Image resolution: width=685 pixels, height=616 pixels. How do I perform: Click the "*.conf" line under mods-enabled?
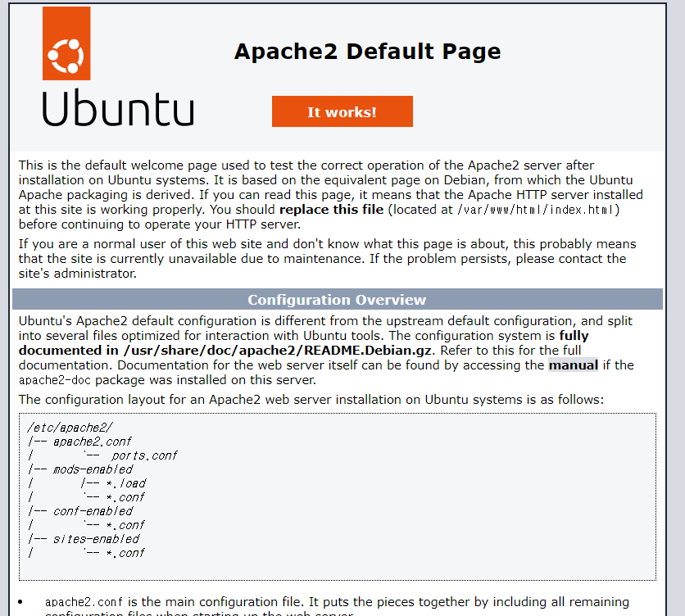click(x=125, y=497)
